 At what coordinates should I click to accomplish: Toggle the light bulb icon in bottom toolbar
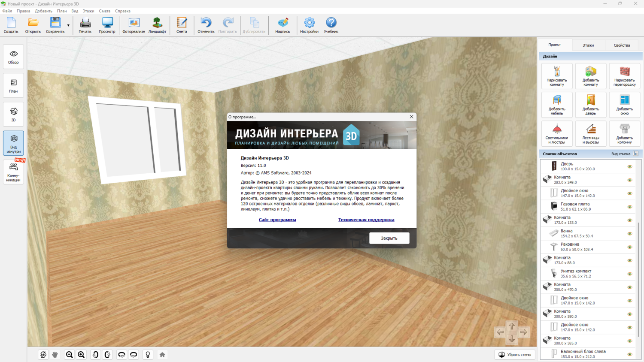tap(148, 355)
